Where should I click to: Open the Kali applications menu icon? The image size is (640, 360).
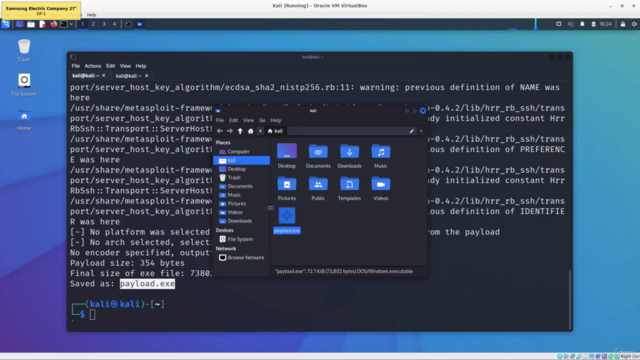coord(6,24)
